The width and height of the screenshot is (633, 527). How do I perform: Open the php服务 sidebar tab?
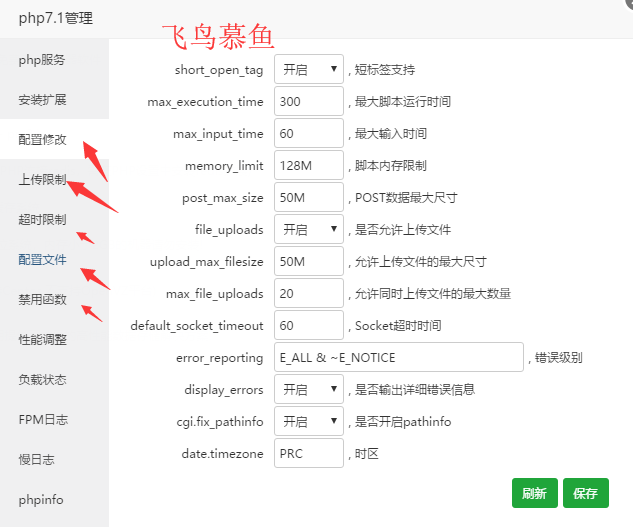42,60
